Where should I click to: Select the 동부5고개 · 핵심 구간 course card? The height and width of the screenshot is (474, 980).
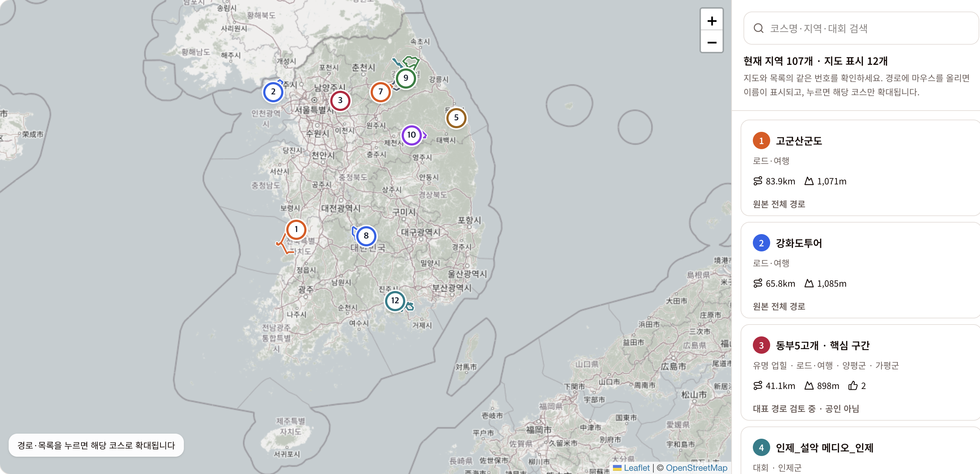point(860,372)
